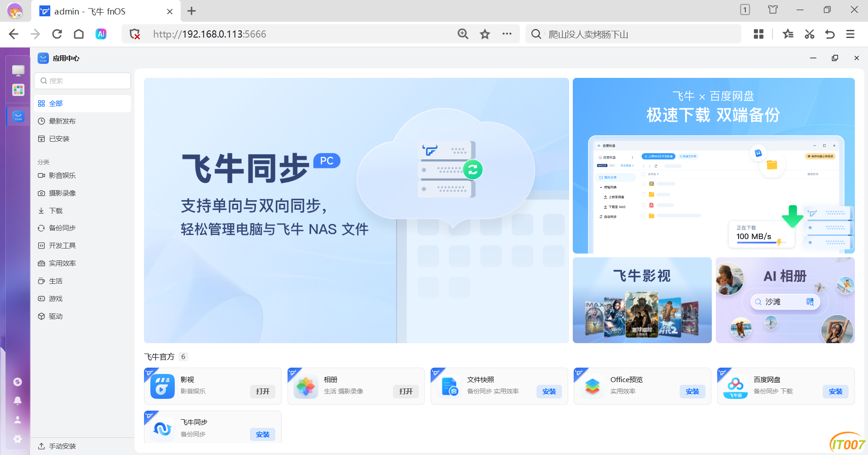Click the user account icon in dock
Viewport: 868px width, 455px height.
(x=18, y=420)
